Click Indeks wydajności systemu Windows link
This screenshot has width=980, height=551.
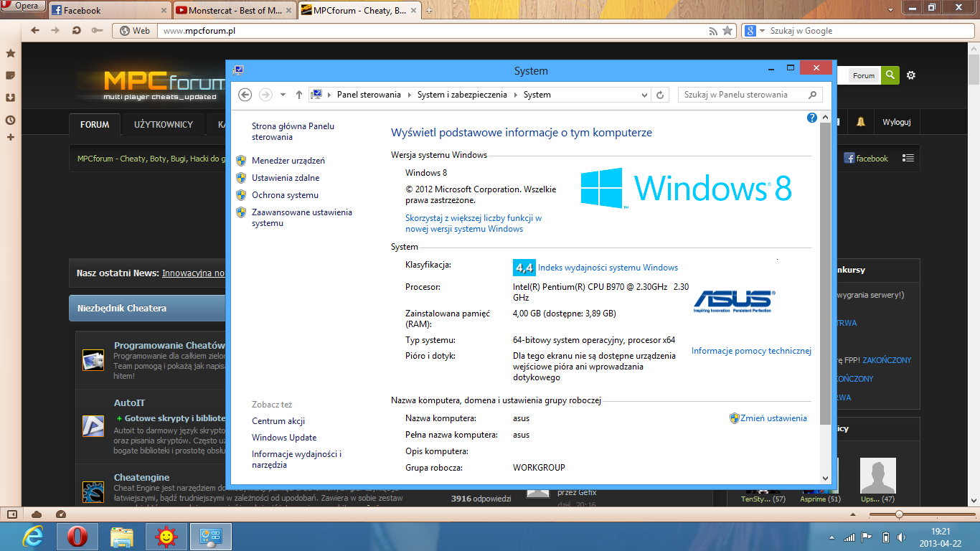[608, 268]
